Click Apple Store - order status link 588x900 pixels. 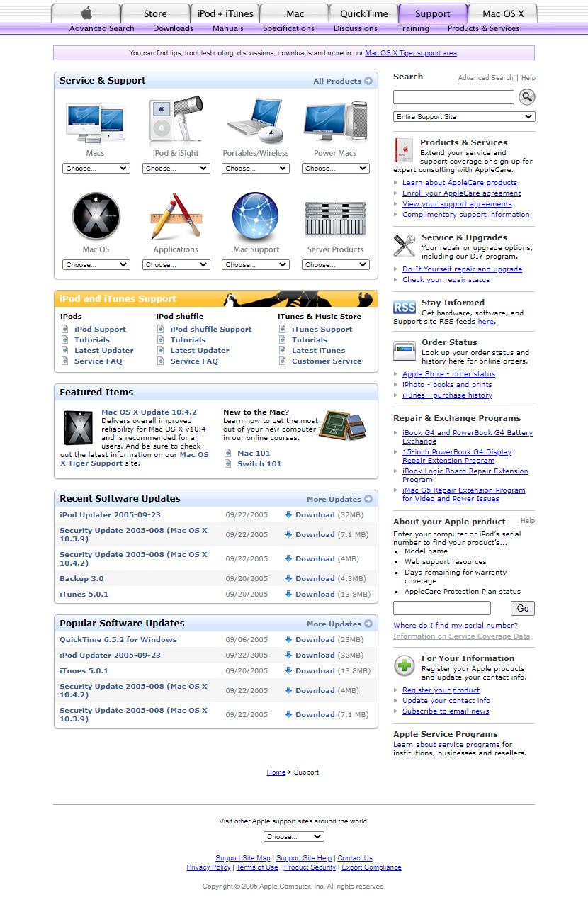pyautogui.click(x=449, y=374)
